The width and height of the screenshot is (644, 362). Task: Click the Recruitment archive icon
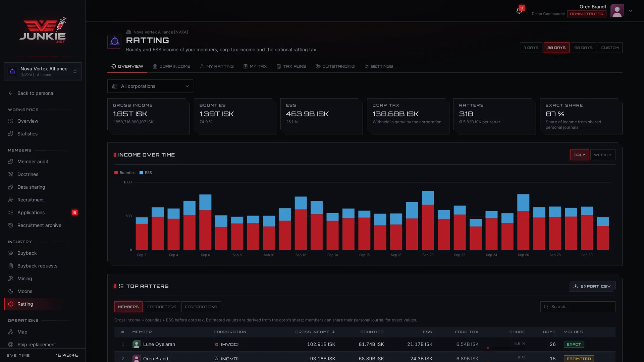11,225
